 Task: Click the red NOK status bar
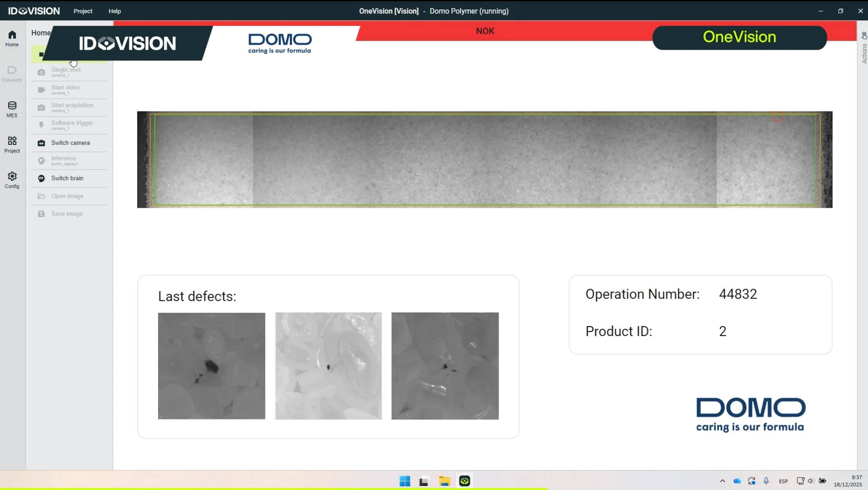coord(485,31)
